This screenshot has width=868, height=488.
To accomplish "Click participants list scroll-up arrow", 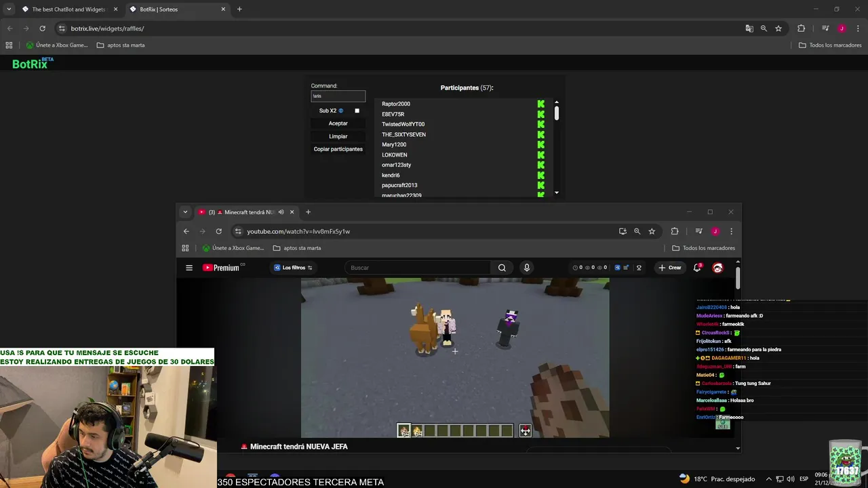I will (x=557, y=103).
